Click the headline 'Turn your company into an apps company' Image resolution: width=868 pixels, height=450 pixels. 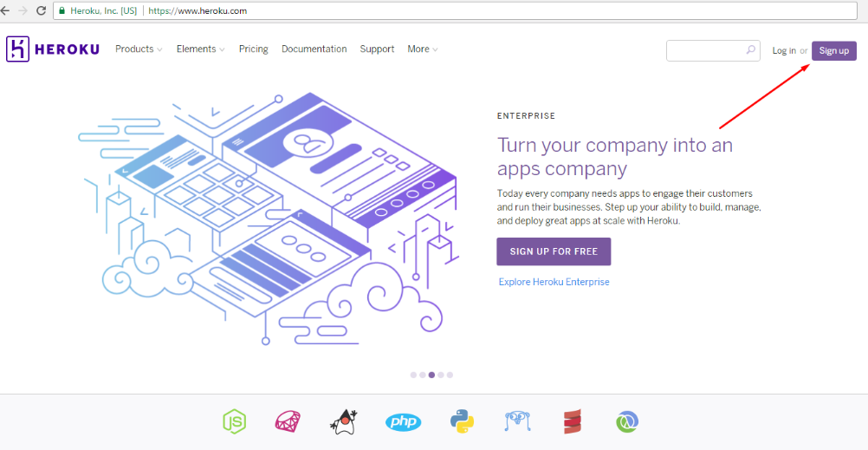click(x=615, y=156)
